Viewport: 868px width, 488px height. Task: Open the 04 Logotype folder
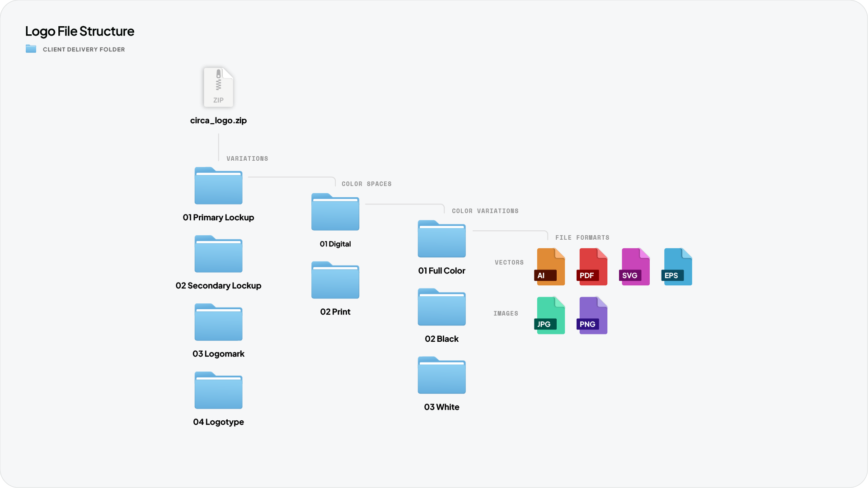(219, 390)
